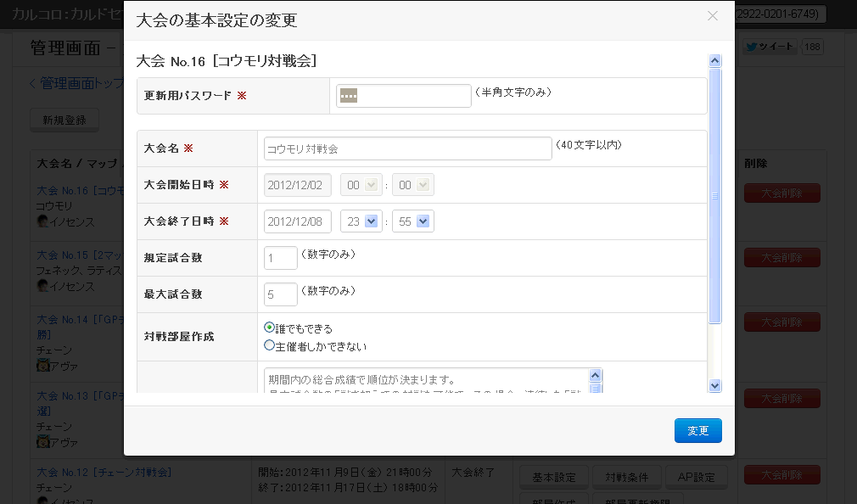The width and height of the screenshot is (857, 504).
Task: Select the 主催者しかできない radio option
Action: coord(270,345)
